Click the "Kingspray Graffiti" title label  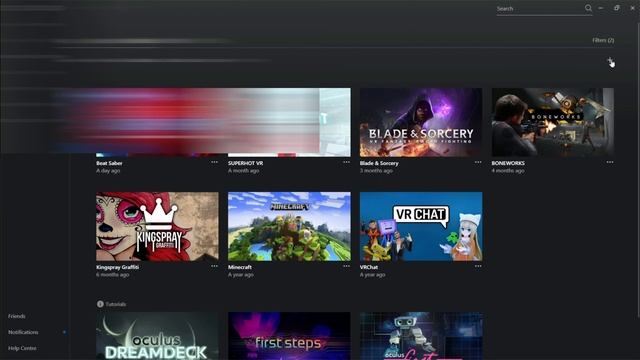pyautogui.click(x=118, y=267)
